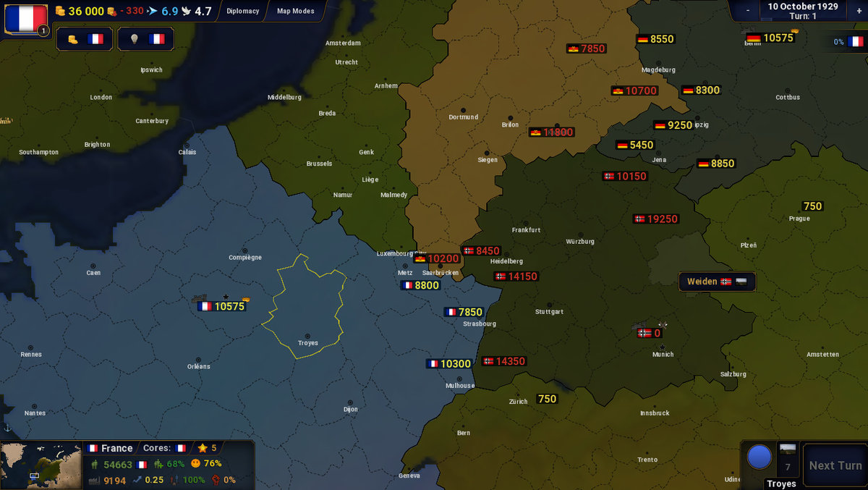Click the city of London
The height and width of the screenshot is (490, 868).
pos(101,97)
